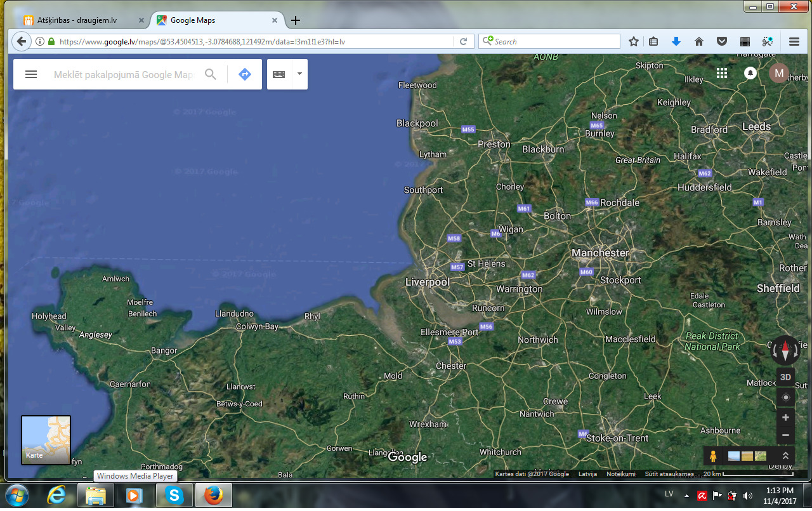Zoom in with the plus button
This screenshot has width=812, height=511.
(x=785, y=418)
